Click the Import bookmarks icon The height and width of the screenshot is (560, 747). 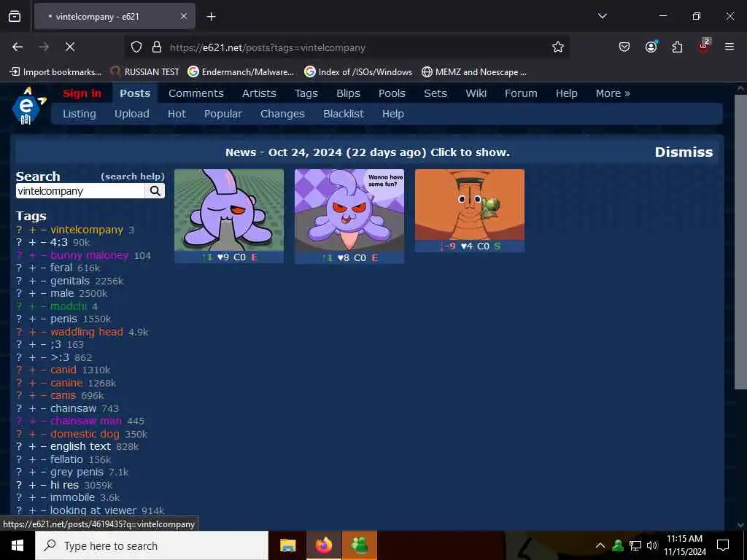(15, 72)
